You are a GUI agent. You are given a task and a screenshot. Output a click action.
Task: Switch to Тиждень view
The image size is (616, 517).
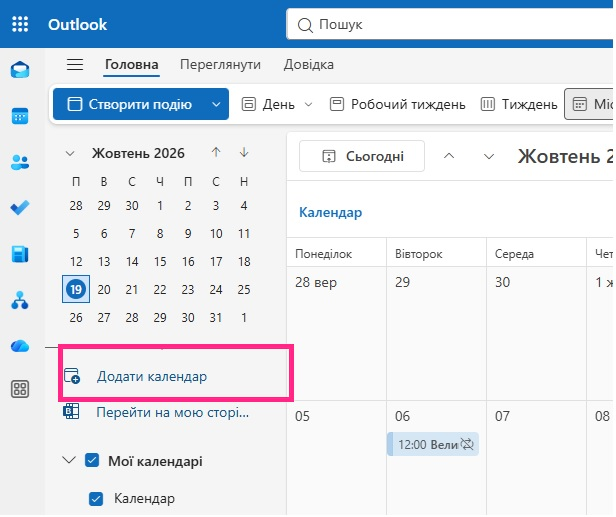(x=519, y=104)
